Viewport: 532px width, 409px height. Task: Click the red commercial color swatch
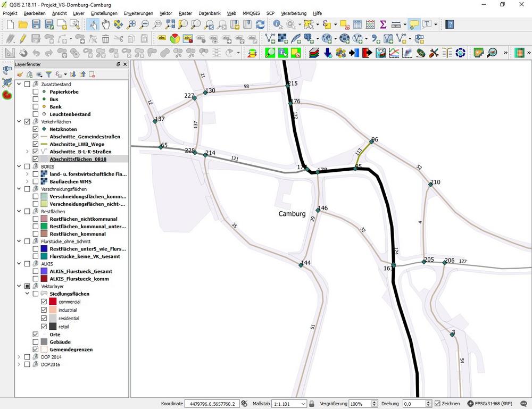[53, 302]
